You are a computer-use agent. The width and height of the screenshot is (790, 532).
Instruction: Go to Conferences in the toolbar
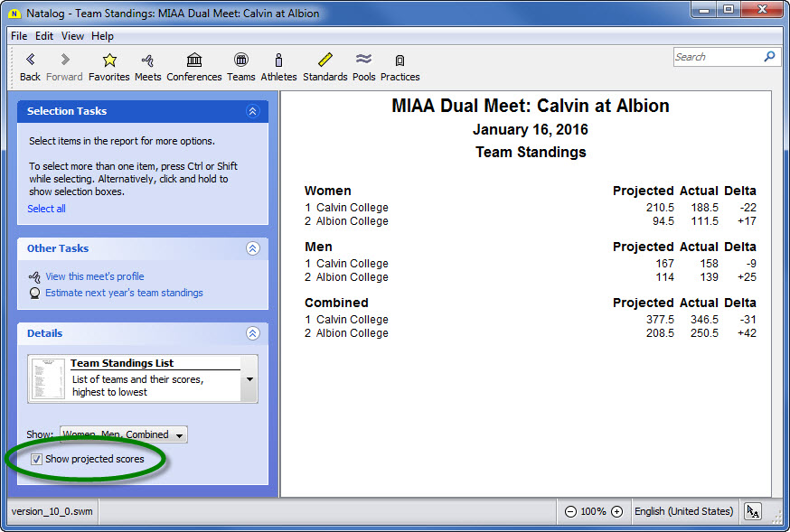click(193, 61)
